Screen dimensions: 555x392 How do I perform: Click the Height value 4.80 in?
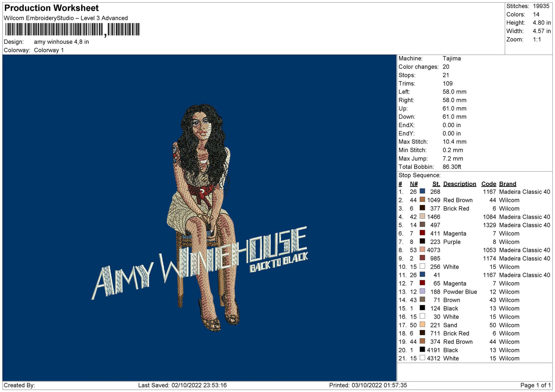[542, 23]
